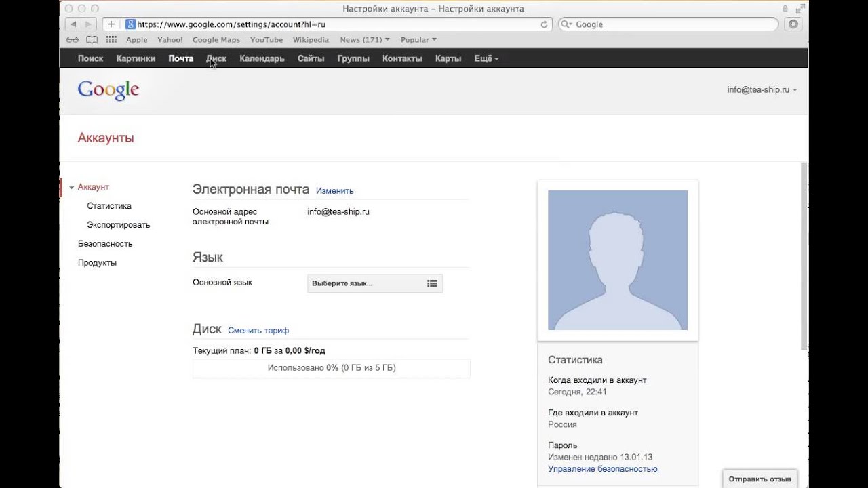Image resolution: width=868 pixels, height=488 pixels.
Task: Select Экспортировать in the sidebar
Action: coord(119,225)
